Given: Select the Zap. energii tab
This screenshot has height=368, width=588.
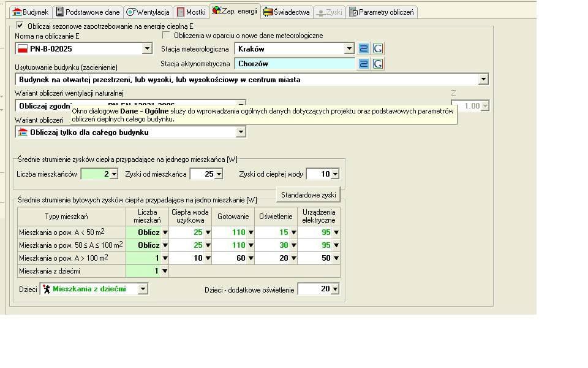Looking at the screenshot, I should pyautogui.click(x=235, y=11).
